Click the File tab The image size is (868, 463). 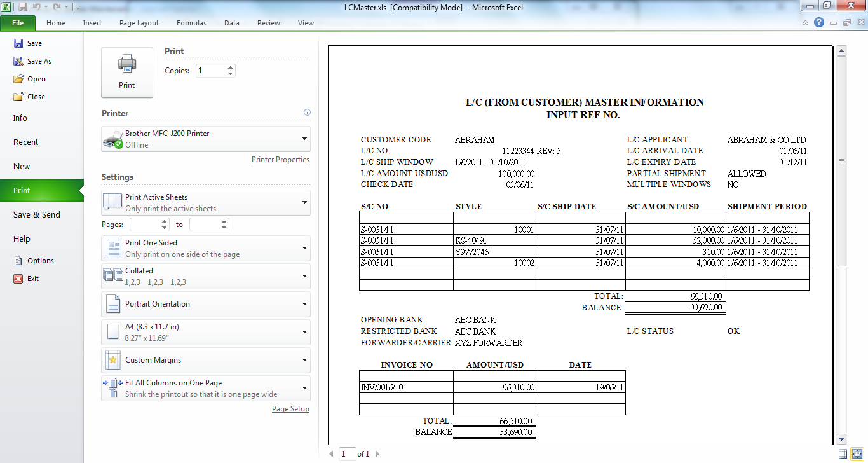(x=18, y=23)
